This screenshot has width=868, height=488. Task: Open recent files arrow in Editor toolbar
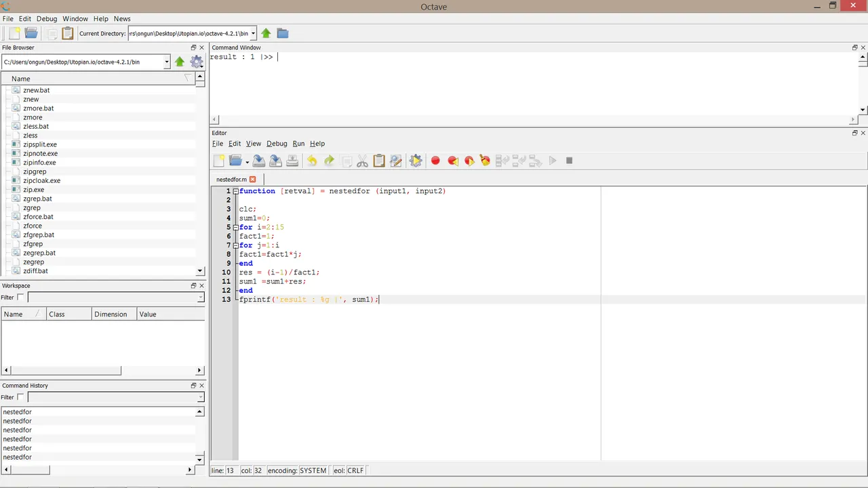click(247, 162)
